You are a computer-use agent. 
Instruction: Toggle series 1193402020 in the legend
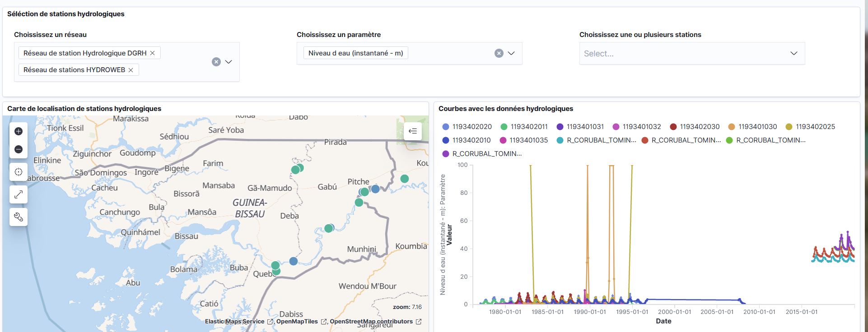point(472,127)
